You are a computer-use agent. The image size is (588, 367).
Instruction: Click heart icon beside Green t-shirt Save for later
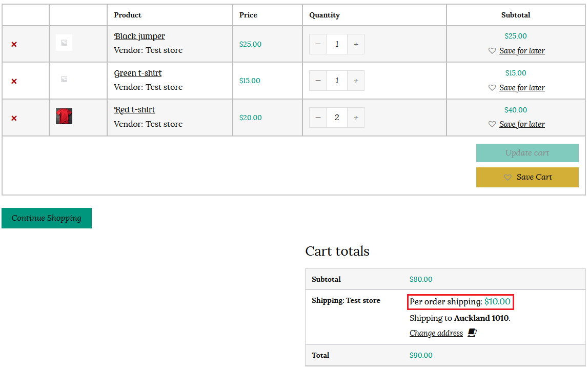pyautogui.click(x=492, y=88)
